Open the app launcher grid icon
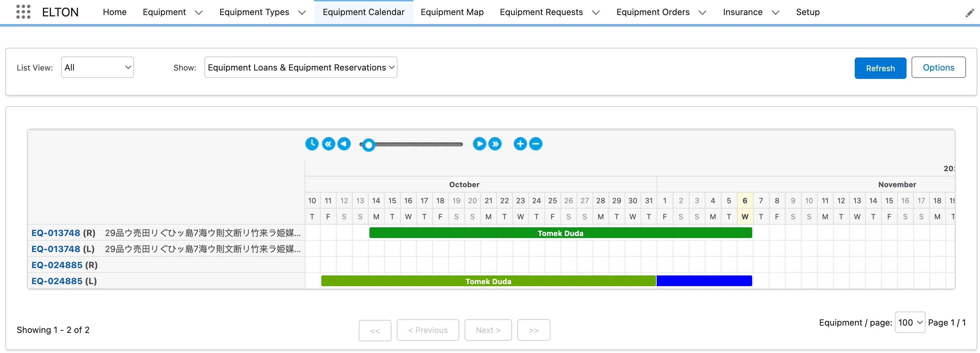 23,12
